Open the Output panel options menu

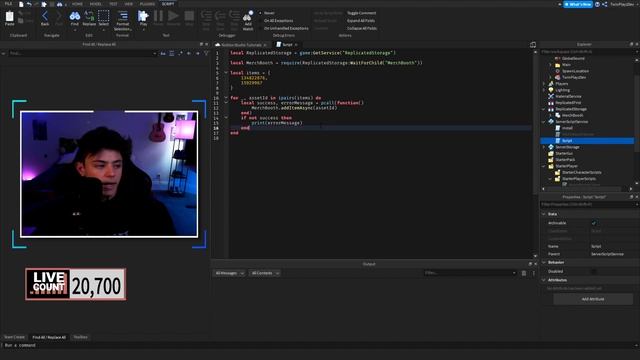point(533,273)
